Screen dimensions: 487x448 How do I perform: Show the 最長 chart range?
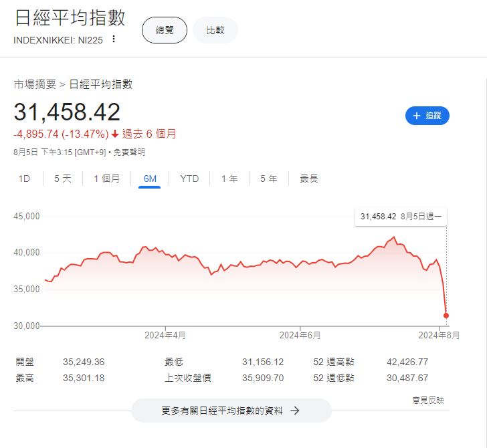tap(309, 179)
